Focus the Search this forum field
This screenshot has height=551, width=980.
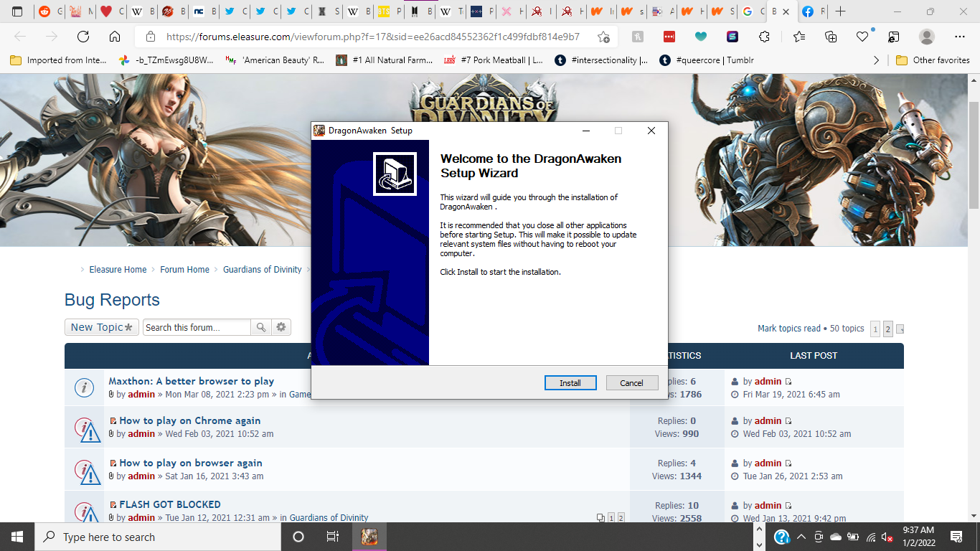coord(197,327)
